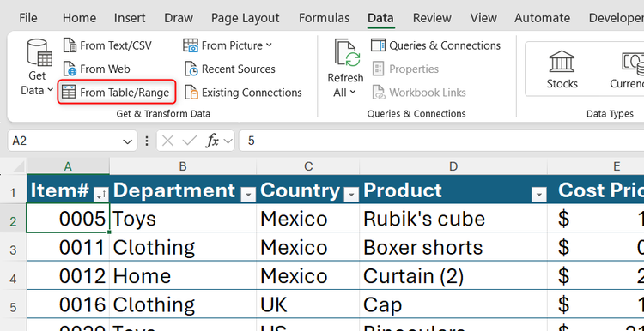644x331 pixels.
Task: Select the Rubik's cube cell
Action: tap(453, 218)
